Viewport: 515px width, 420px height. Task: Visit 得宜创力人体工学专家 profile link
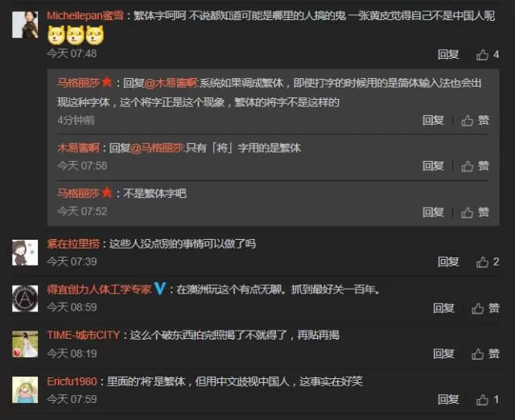pyautogui.click(x=99, y=290)
